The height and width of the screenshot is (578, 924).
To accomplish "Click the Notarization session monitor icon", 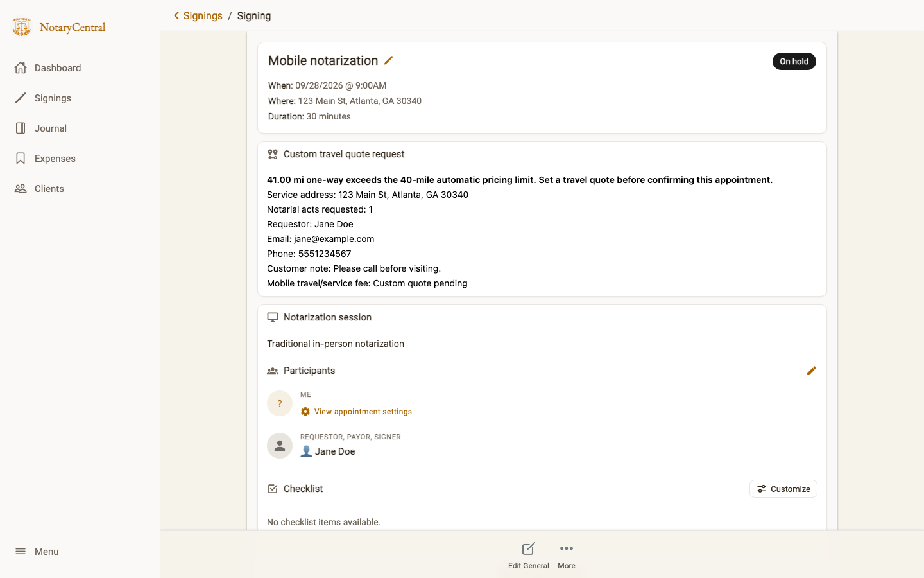I will tap(273, 317).
